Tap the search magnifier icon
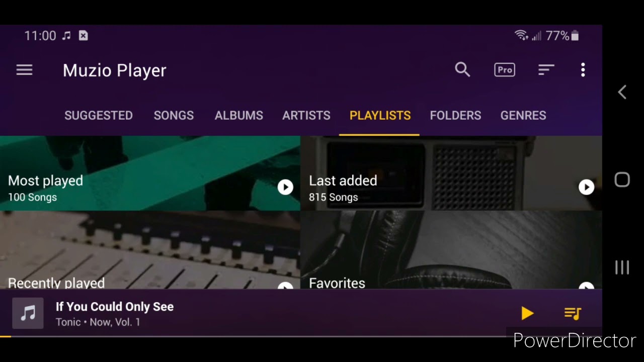 point(462,70)
